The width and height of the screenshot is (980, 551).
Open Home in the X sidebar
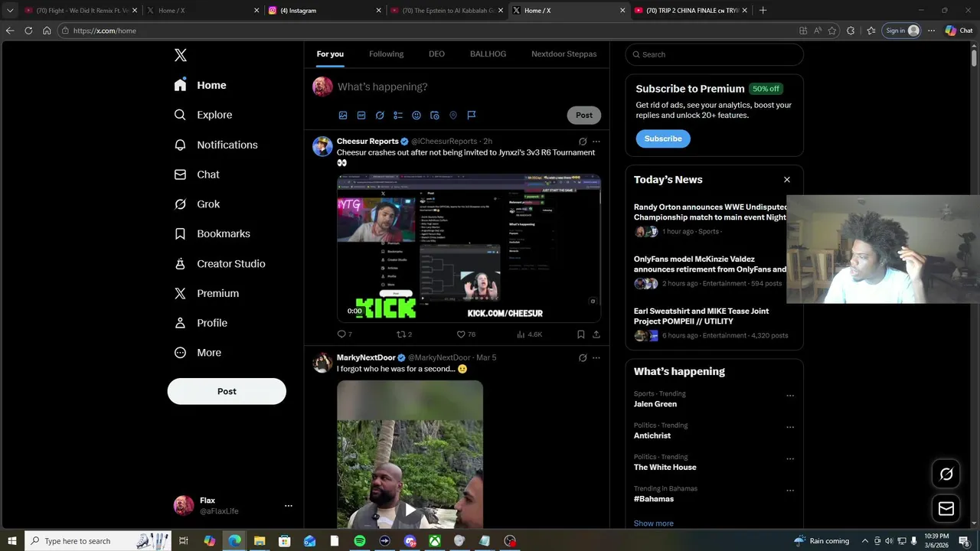point(200,85)
